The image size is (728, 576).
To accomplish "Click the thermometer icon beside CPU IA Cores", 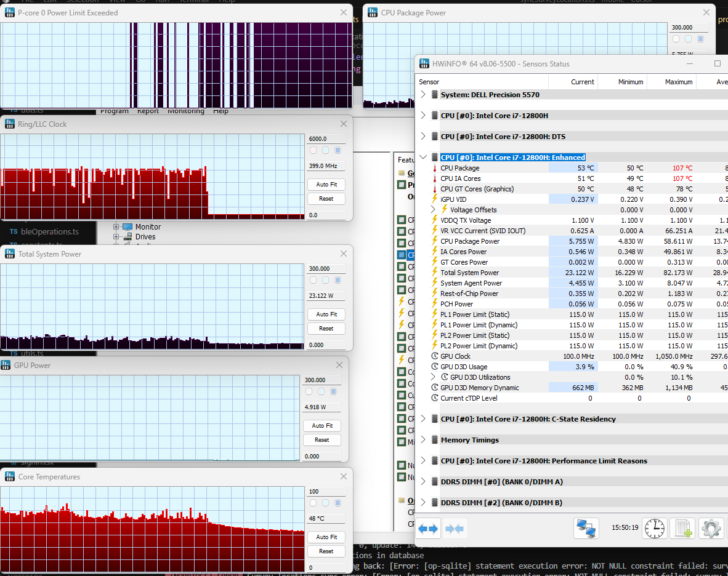I will [x=435, y=178].
